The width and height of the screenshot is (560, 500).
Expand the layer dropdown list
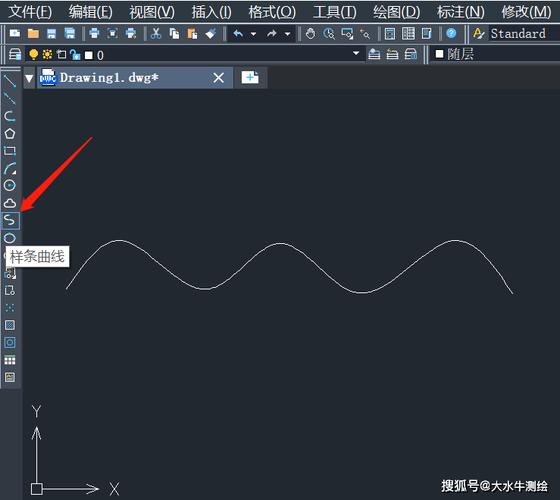[x=356, y=53]
